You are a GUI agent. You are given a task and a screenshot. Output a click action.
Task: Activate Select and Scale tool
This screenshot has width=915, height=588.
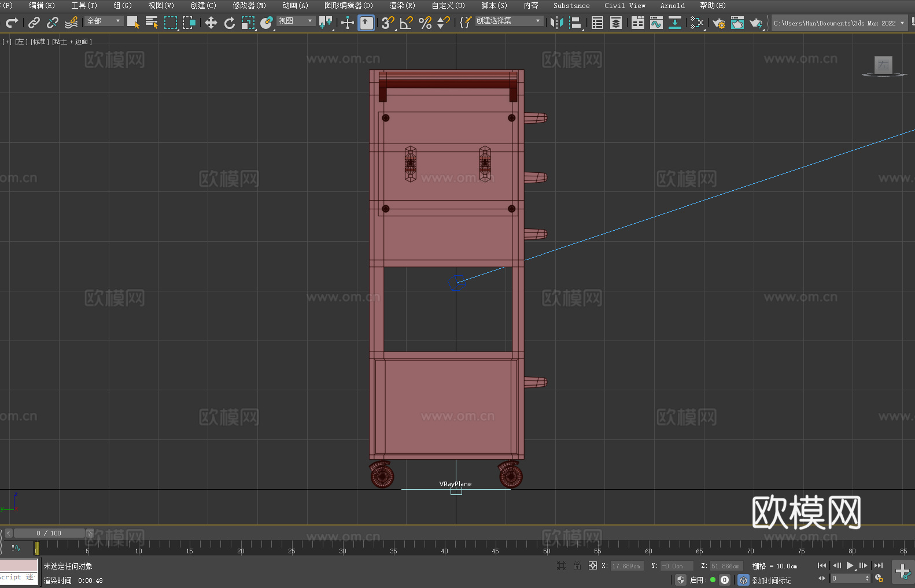[248, 23]
